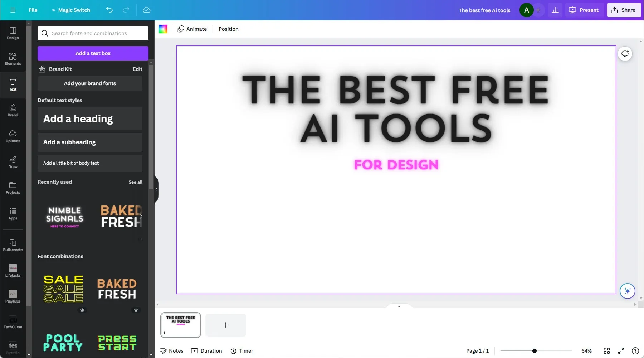Click the Share button

tap(624, 10)
